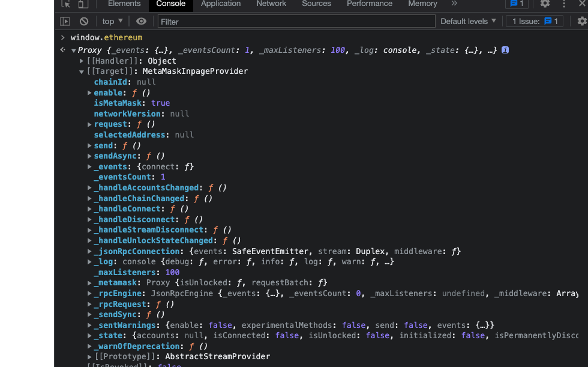Toggle the device toolbar icon
Screen dimensions: 588x367
83,4
